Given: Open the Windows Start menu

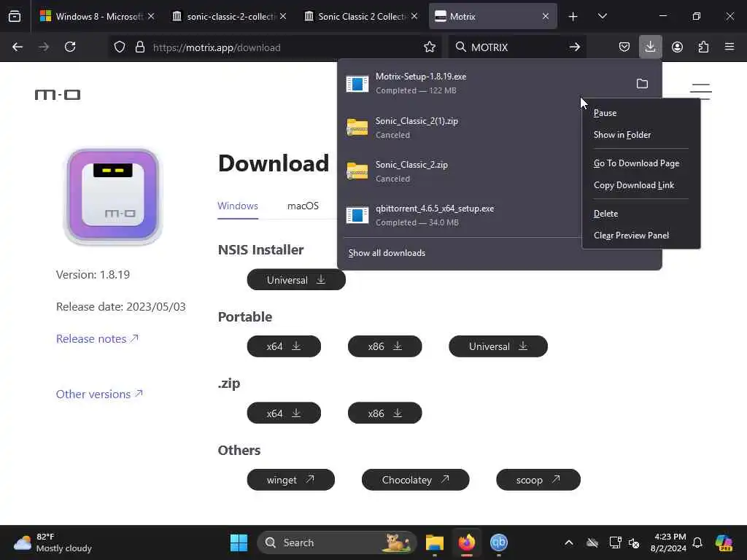Looking at the screenshot, I should click(x=239, y=542).
